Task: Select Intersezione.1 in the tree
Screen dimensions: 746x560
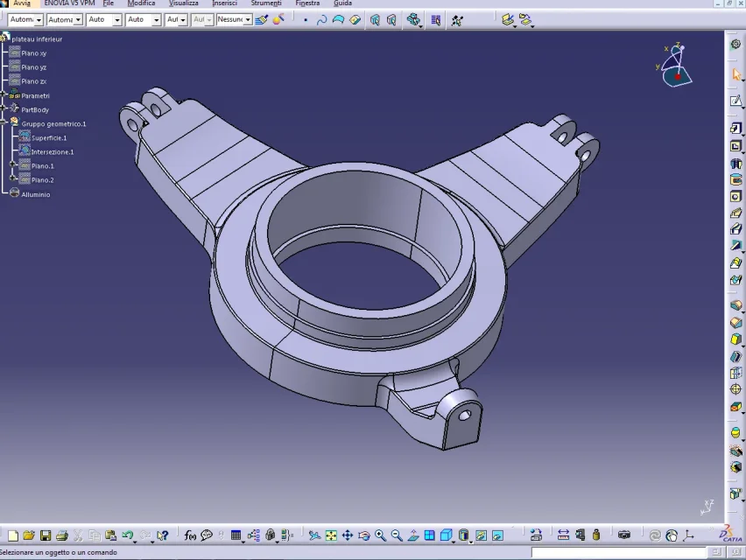Action: click(x=53, y=152)
